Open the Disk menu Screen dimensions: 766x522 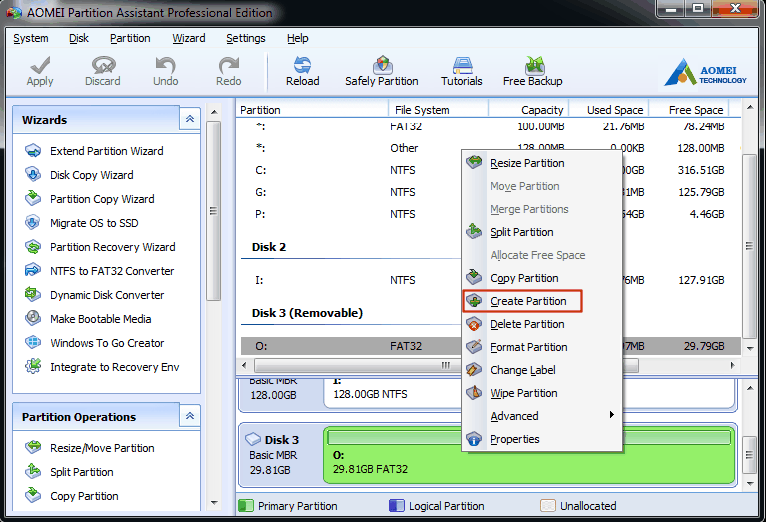(x=79, y=38)
